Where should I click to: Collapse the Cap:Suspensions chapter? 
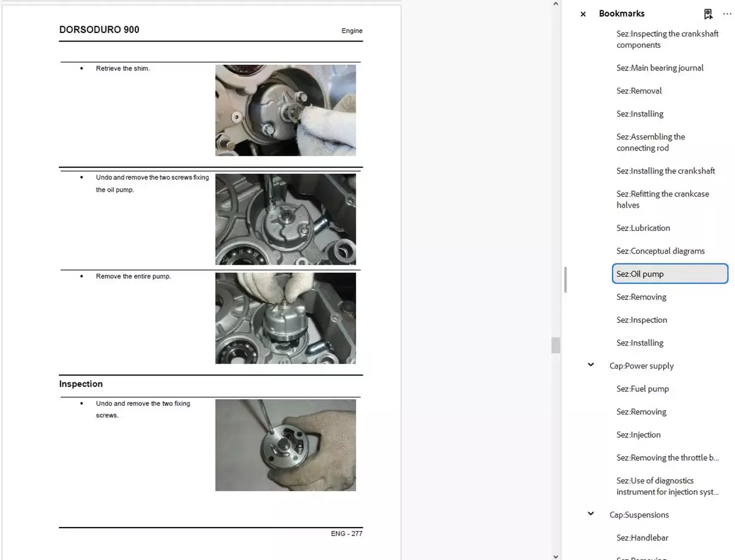click(x=590, y=514)
